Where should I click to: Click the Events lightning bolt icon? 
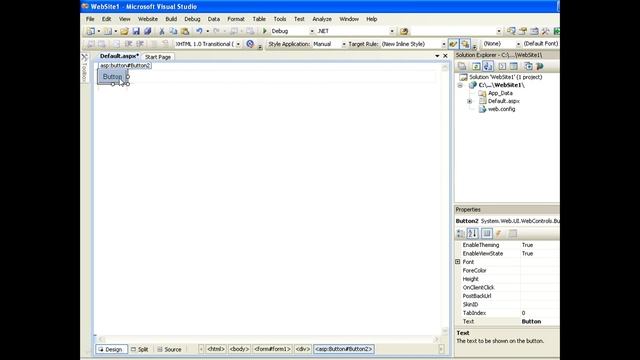click(498, 233)
